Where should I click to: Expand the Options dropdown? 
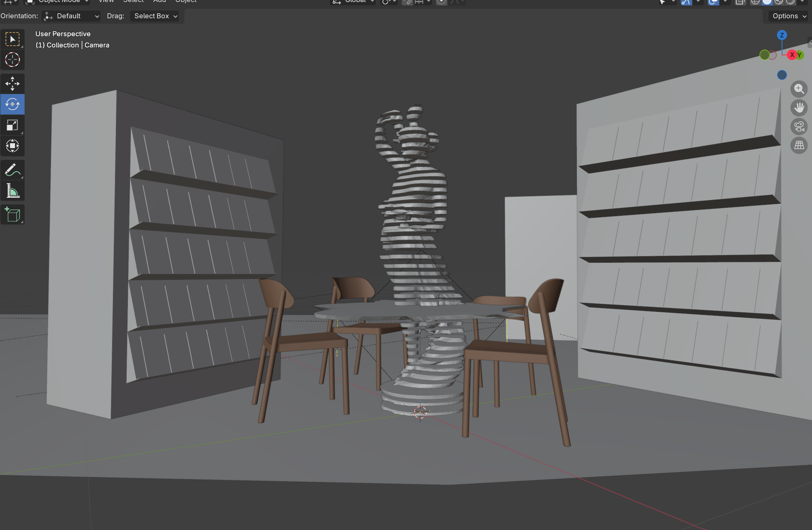click(789, 16)
